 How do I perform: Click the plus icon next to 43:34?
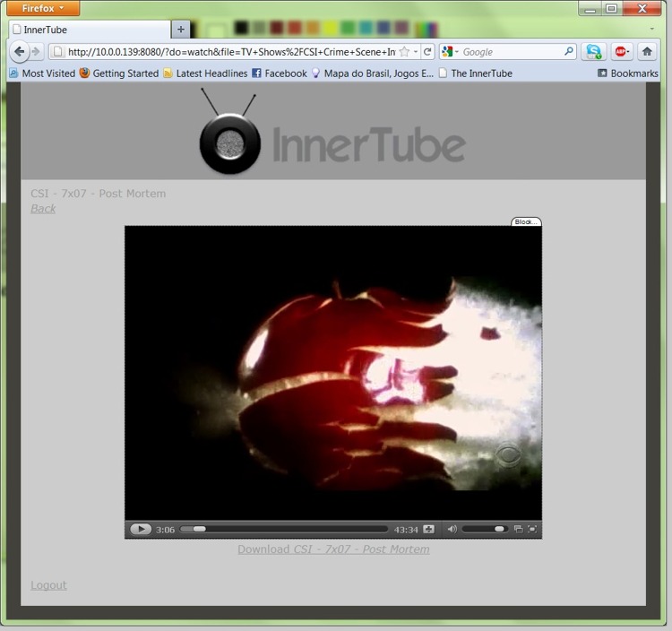[x=428, y=529]
